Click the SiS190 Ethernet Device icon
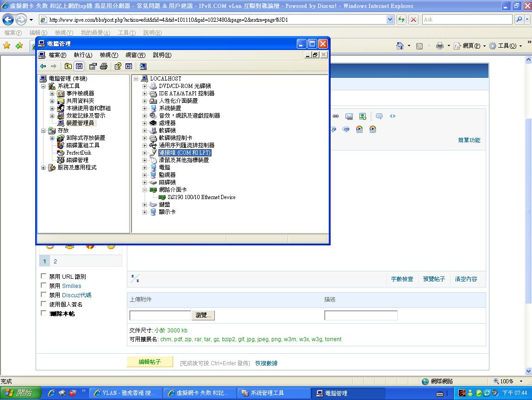This screenshot has width=532, height=400. (x=162, y=197)
